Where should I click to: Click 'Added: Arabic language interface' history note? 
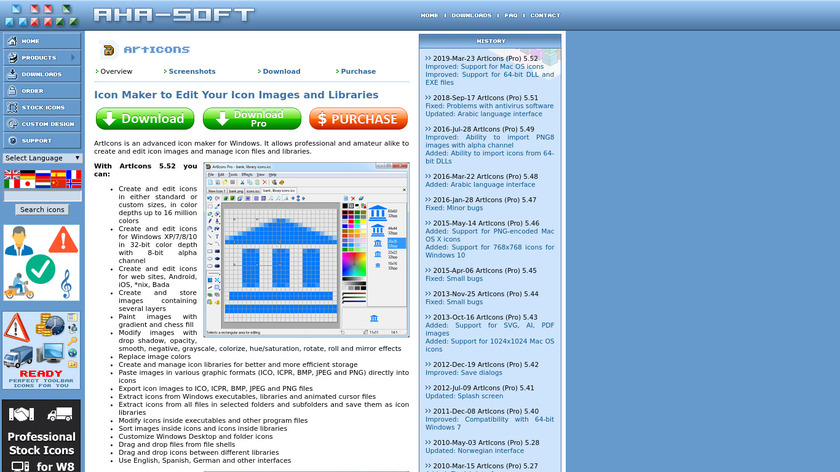tap(480, 185)
